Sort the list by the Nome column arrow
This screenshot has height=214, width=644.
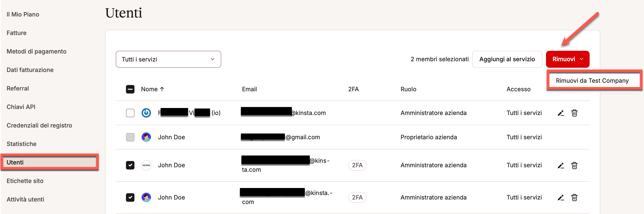tap(162, 89)
